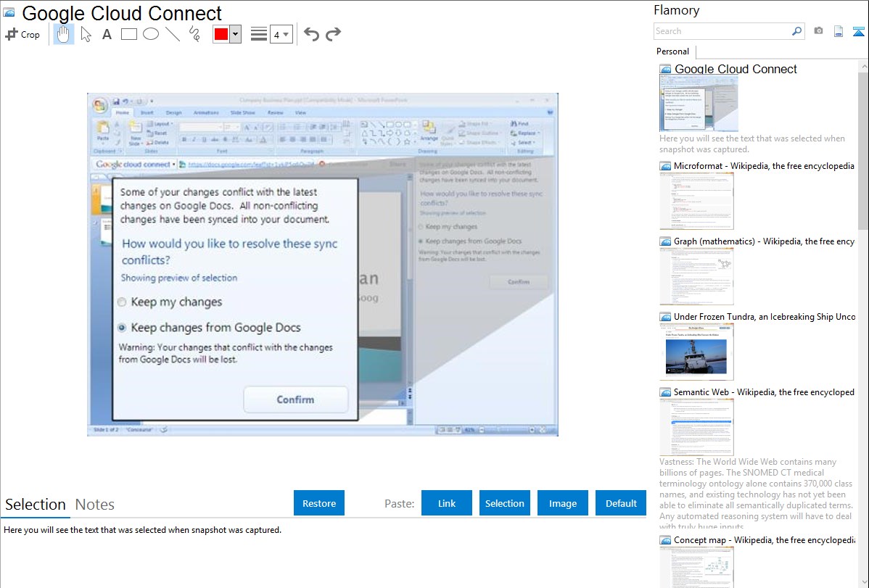Switch to the Notes tab
The width and height of the screenshot is (869, 588).
[95, 505]
